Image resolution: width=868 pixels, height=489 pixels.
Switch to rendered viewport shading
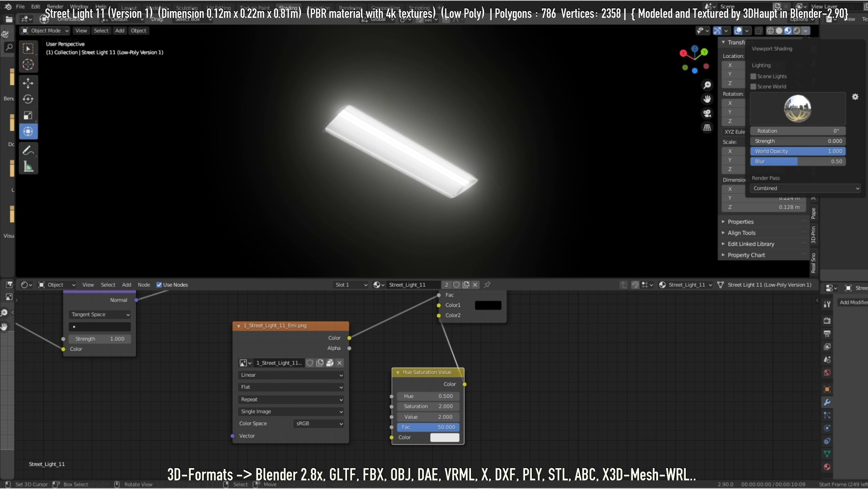point(797,31)
